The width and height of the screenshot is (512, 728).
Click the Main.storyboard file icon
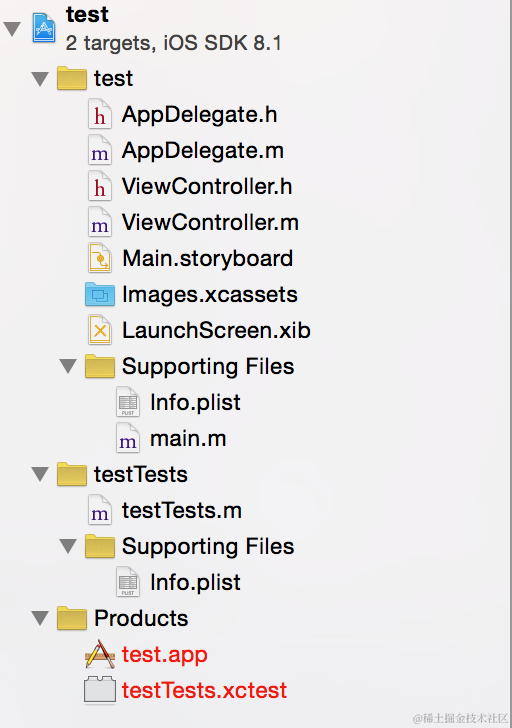tap(100, 258)
